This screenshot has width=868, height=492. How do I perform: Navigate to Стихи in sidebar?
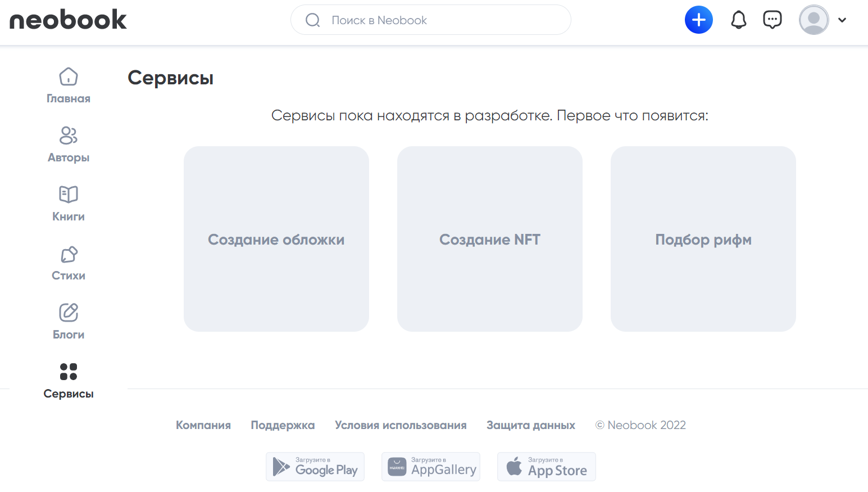tap(69, 263)
